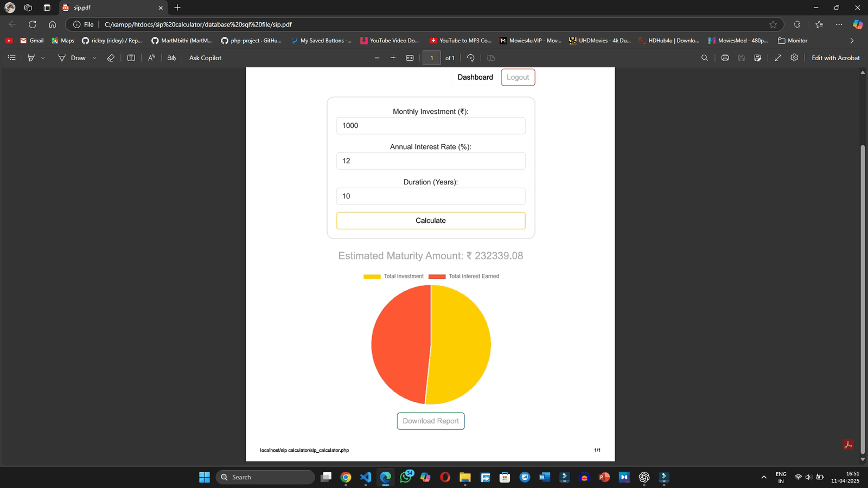Open the Monitor bookmarks folder
The width and height of the screenshot is (868, 488).
793,41
